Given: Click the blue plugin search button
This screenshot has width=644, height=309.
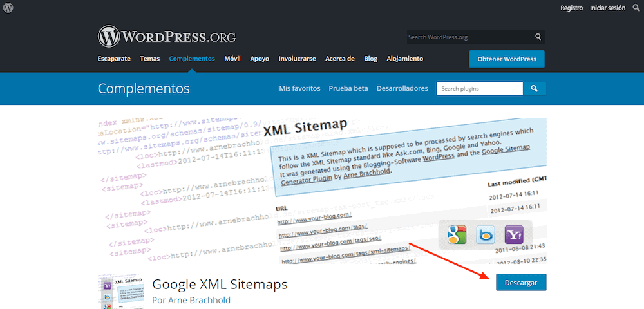Looking at the screenshot, I should click(x=535, y=89).
